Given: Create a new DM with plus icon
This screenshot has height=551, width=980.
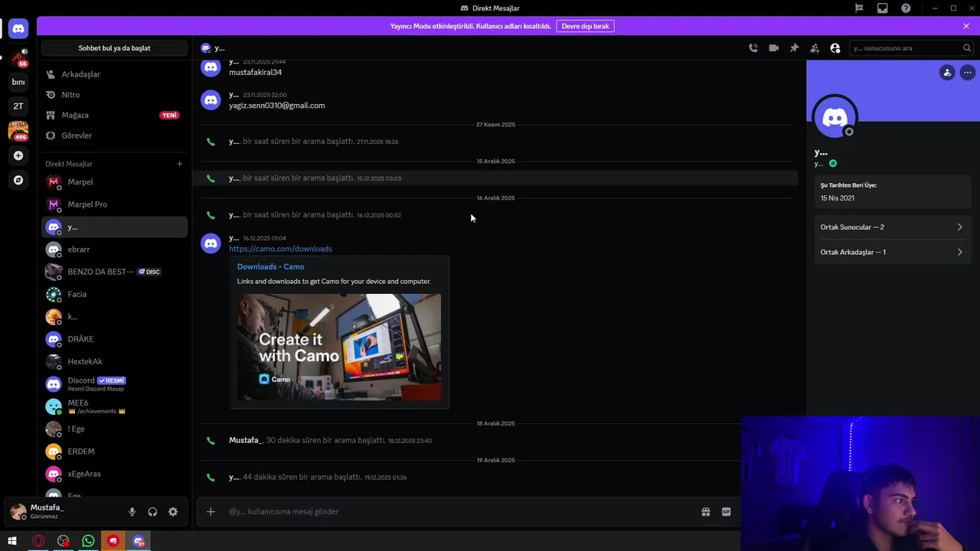Looking at the screenshot, I should [179, 164].
